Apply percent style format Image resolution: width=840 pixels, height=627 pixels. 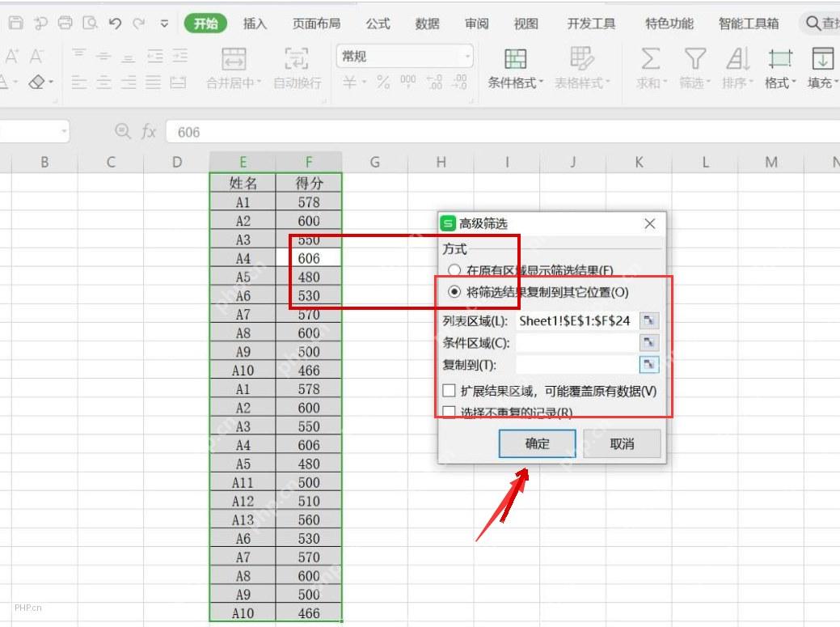pyautogui.click(x=383, y=82)
